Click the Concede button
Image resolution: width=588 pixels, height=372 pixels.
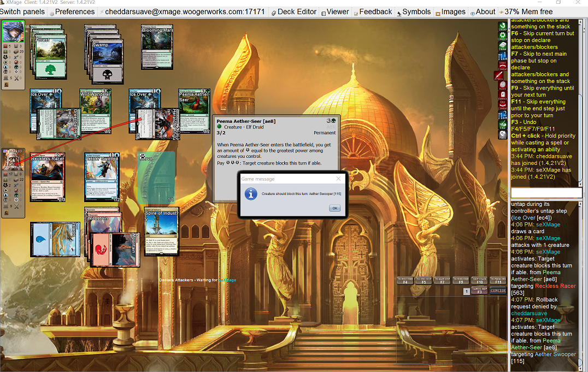point(498,291)
